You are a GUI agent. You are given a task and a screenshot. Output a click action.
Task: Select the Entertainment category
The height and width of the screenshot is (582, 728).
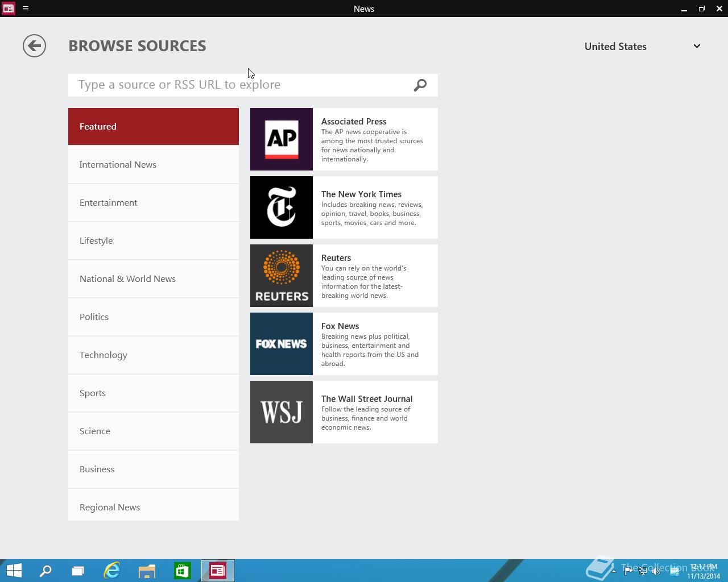tap(154, 203)
